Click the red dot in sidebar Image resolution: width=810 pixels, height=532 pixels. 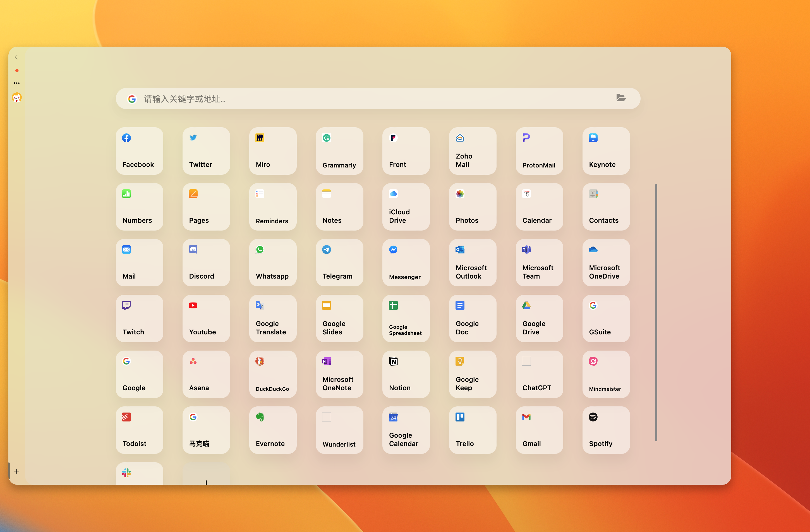[17, 70]
